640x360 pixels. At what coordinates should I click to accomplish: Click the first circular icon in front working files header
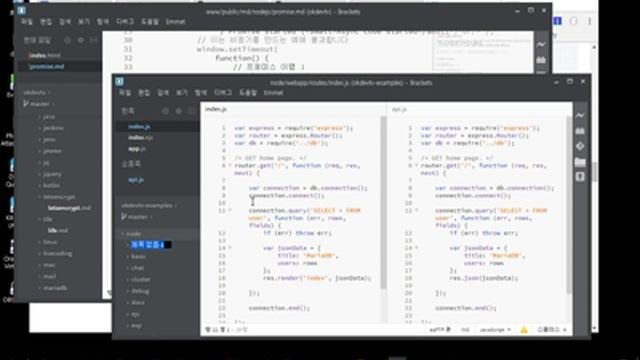[x=165, y=111]
